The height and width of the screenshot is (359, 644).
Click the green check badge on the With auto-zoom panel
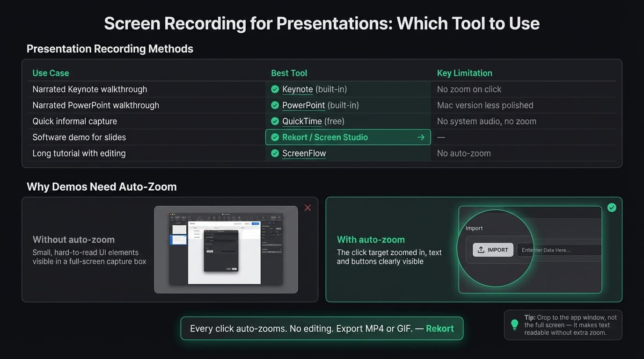pos(612,207)
